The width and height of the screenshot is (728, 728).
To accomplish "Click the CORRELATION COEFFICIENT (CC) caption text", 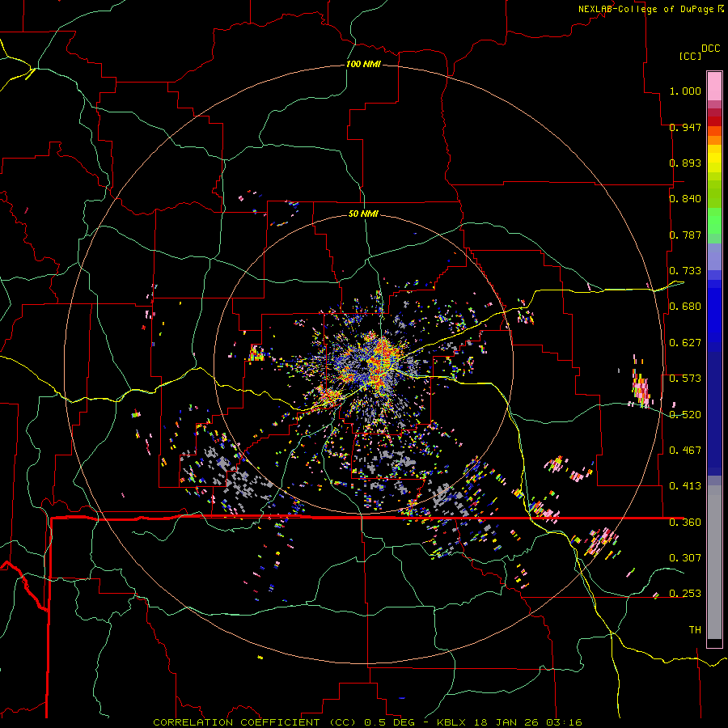I will (x=255, y=722).
